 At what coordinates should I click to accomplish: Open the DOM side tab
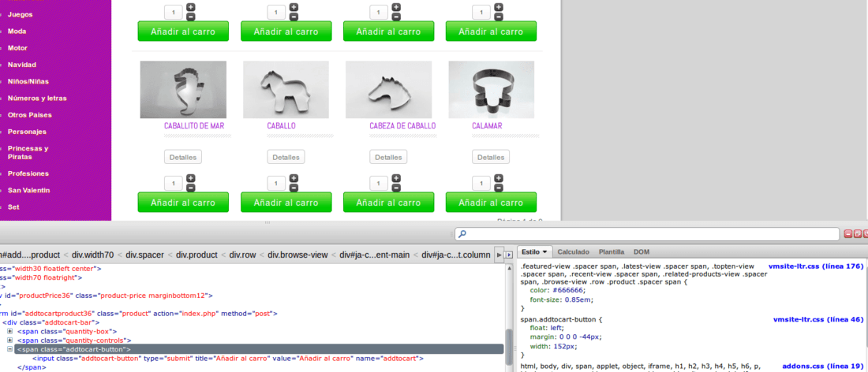641,252
